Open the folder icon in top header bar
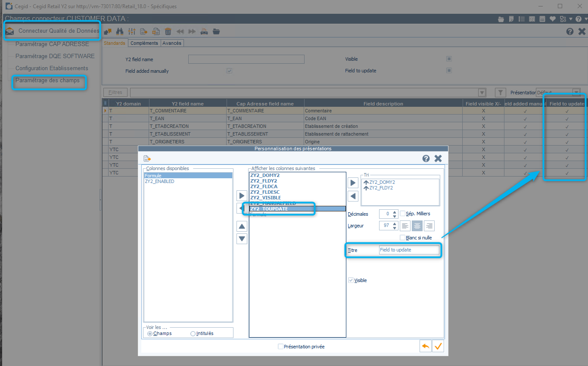The height and width of the screenshot is (366, 588). pyautogui.click(x=501, y=19)
